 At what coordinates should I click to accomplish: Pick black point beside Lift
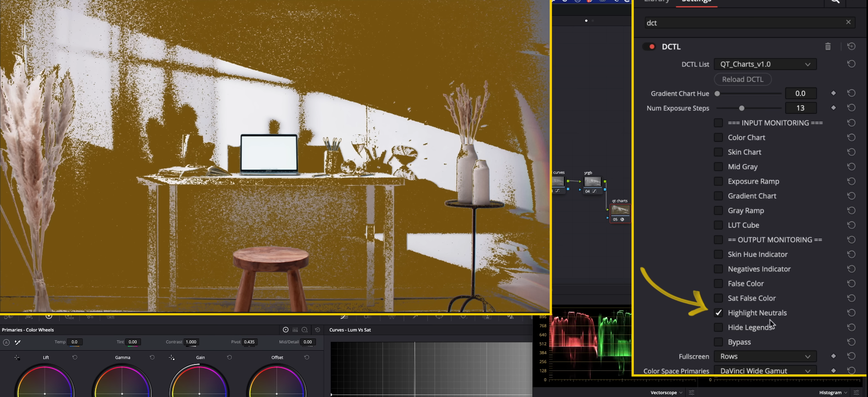17,358
